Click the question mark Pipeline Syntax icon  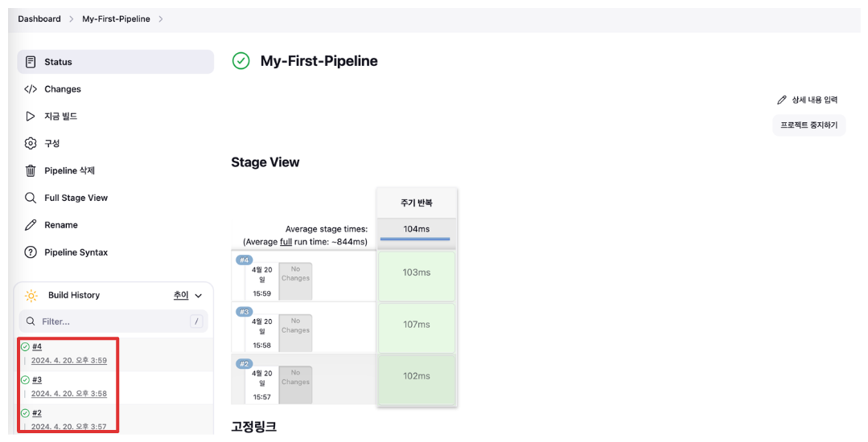coord(31,252)
